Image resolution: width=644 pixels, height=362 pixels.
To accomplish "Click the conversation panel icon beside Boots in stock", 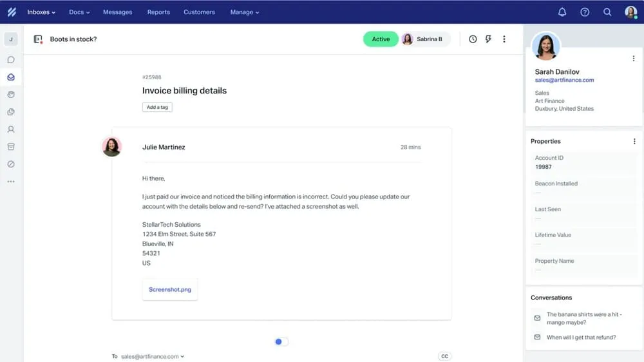I will pos(38,39).
